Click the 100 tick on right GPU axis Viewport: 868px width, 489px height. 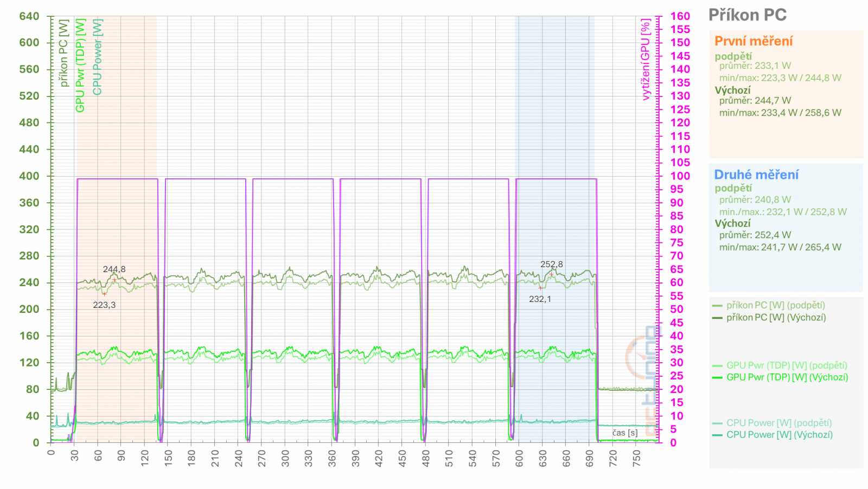(x=680, y=176)
